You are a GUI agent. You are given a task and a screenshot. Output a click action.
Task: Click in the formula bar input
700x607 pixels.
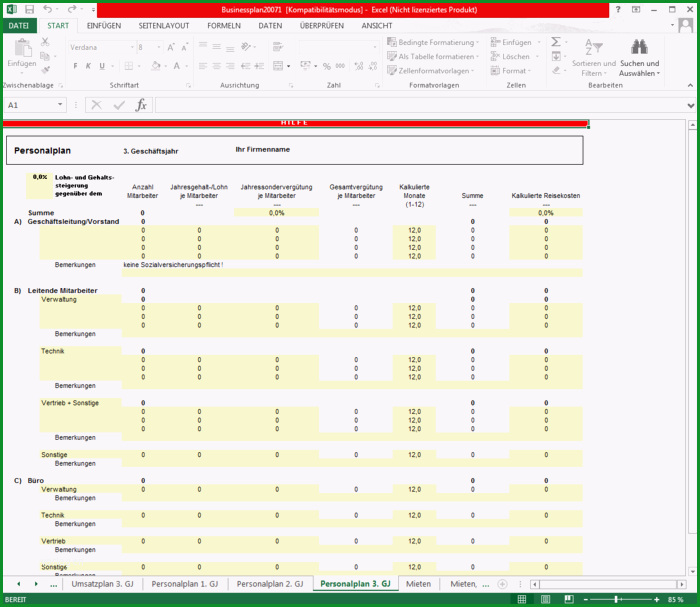click(x=420, y=105)
